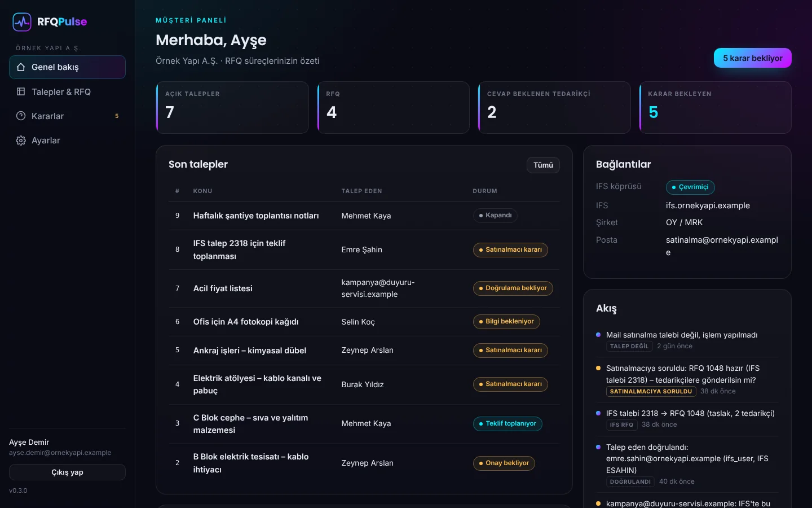Click the 'TALEP DEĞİL' feed tag
Viewport: 812px width, 508px height.
coord(629,347)
